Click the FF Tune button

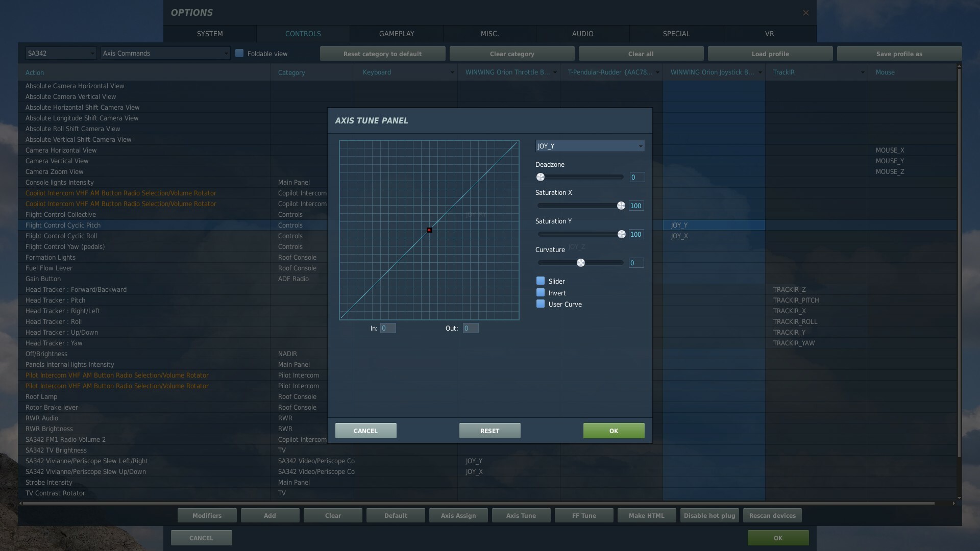[584, 515]
